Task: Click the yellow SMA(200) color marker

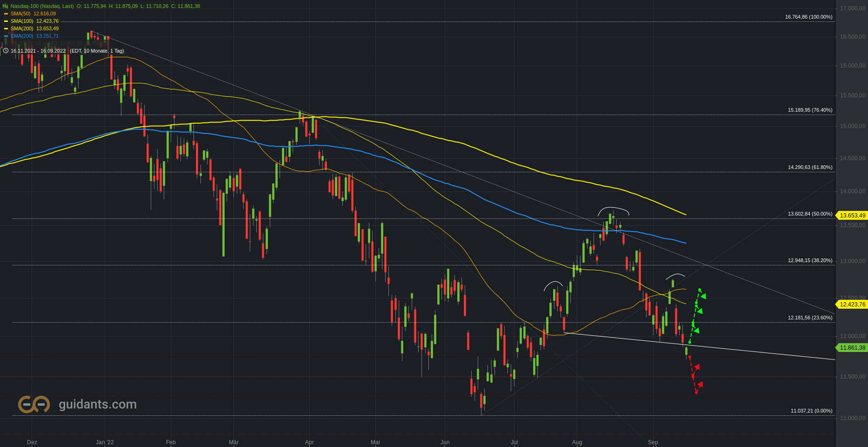Action: coord(6,29)
